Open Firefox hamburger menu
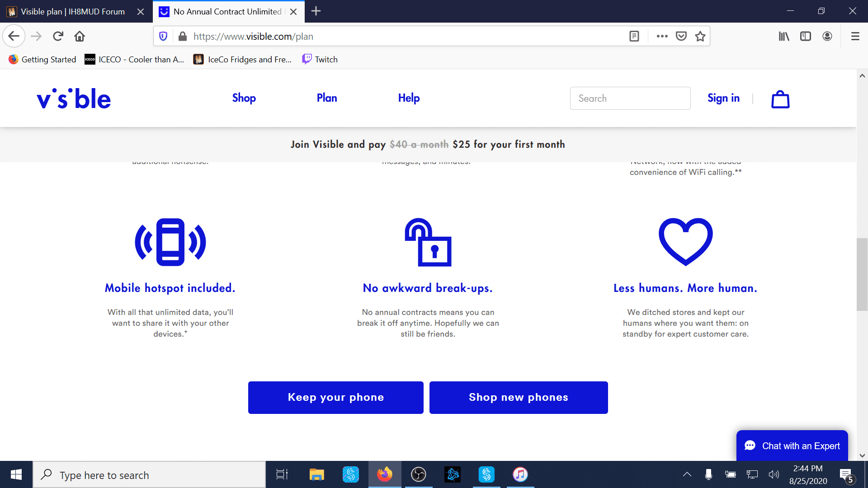This screenshot has height=488, width=868. (855, 36)
